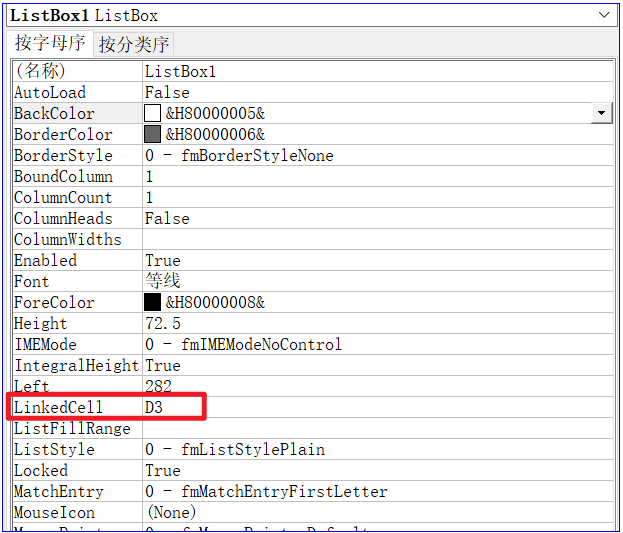Open the ListBox1 object selector dropdown
Viewport: 623px width, 533px height.
604,16
